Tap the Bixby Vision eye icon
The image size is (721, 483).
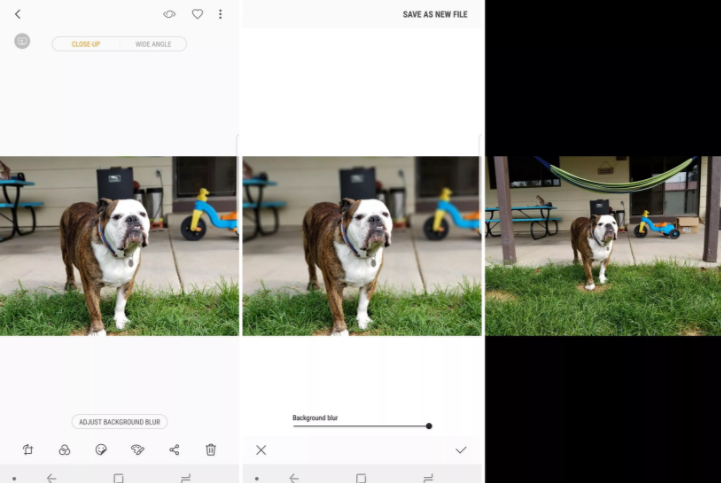[170, 15]
